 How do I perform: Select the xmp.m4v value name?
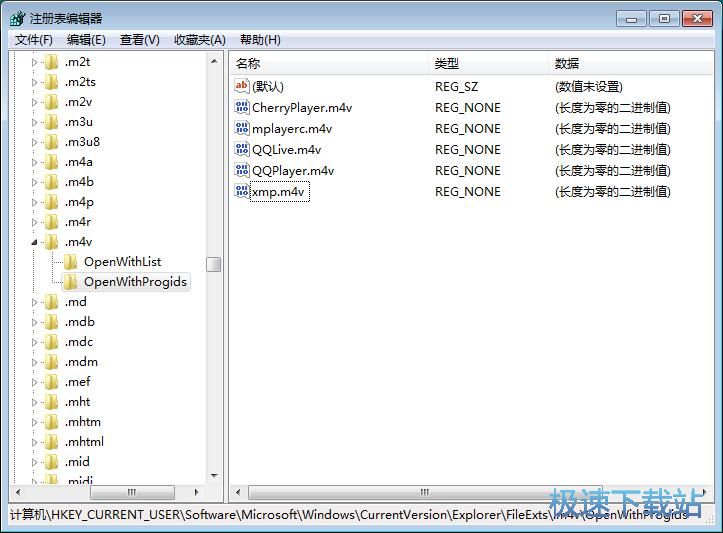point(279,192)
